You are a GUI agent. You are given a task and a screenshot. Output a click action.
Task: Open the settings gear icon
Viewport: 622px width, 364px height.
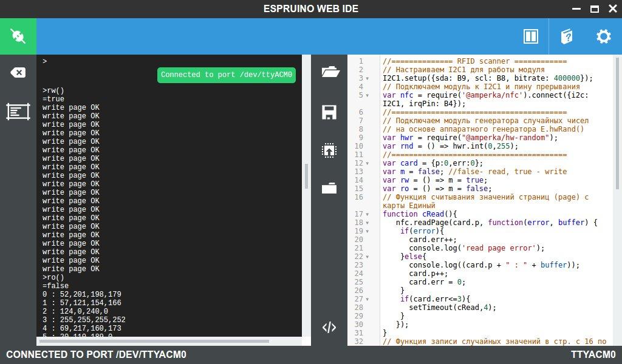(603, 36)
